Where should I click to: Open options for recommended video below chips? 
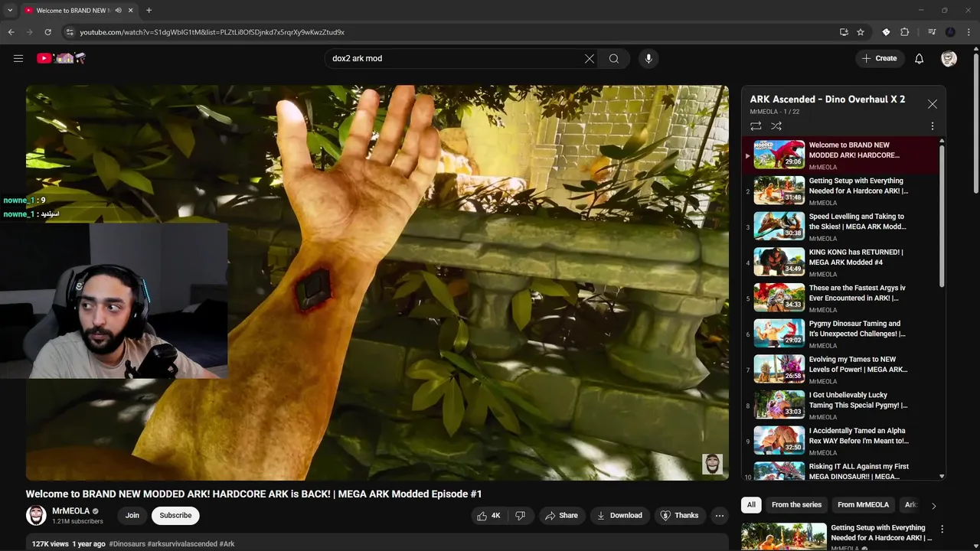coord(942,529)
